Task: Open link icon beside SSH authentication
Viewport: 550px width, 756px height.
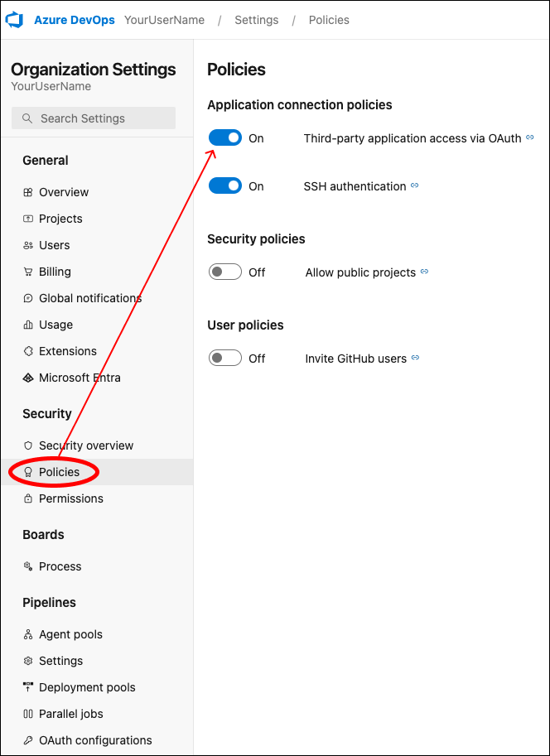Action: pos(414,185)
